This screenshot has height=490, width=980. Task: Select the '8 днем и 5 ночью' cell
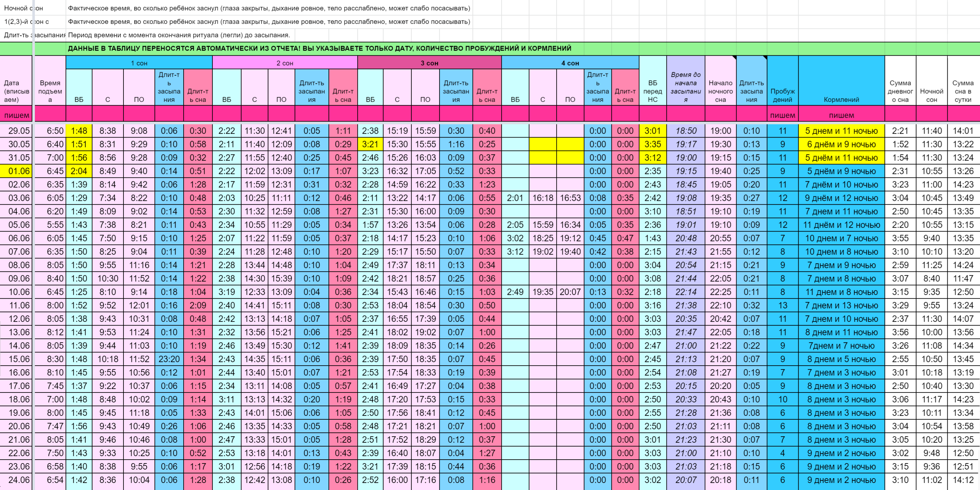(x=842, y=359)
